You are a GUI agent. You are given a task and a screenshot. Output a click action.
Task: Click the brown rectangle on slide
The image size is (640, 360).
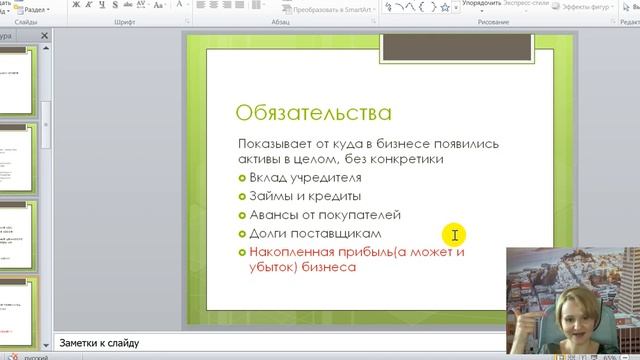(x=457, y=47)
